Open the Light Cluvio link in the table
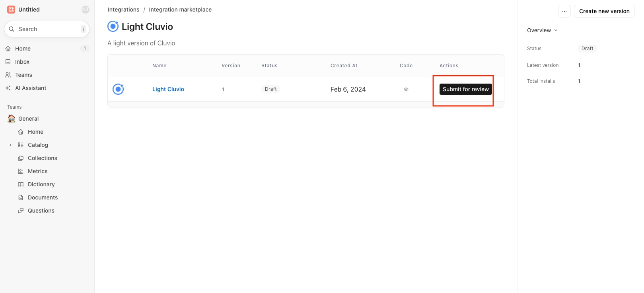Screen dimensions: 644x293 pos(168,89)
